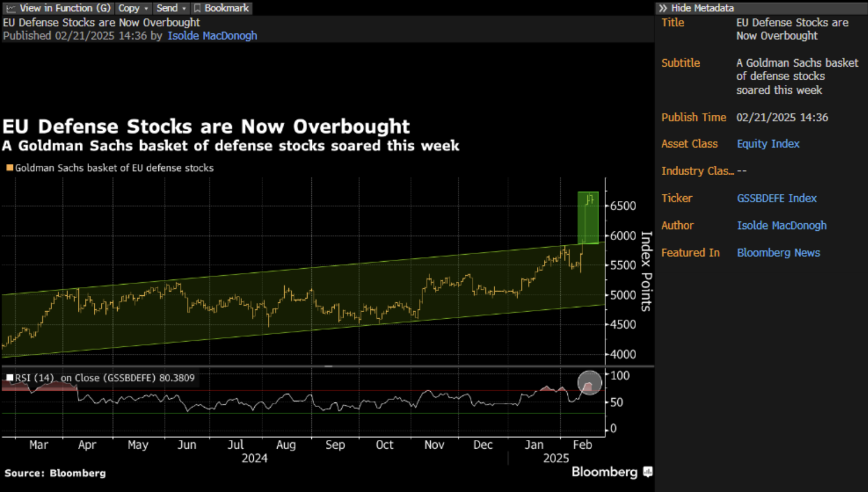868x492 pixels.
Task: Open the GSSBDEFE Index ticker link
Action: (x=777, y=199)
